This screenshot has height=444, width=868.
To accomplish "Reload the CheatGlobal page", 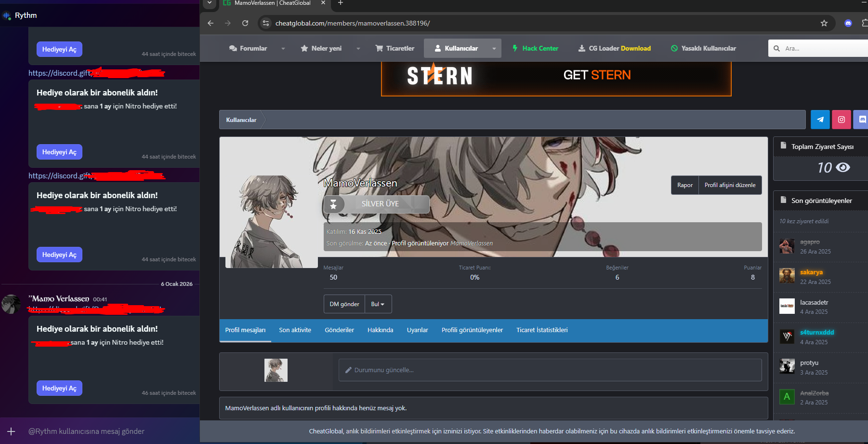I will click(x=245, y=23).
